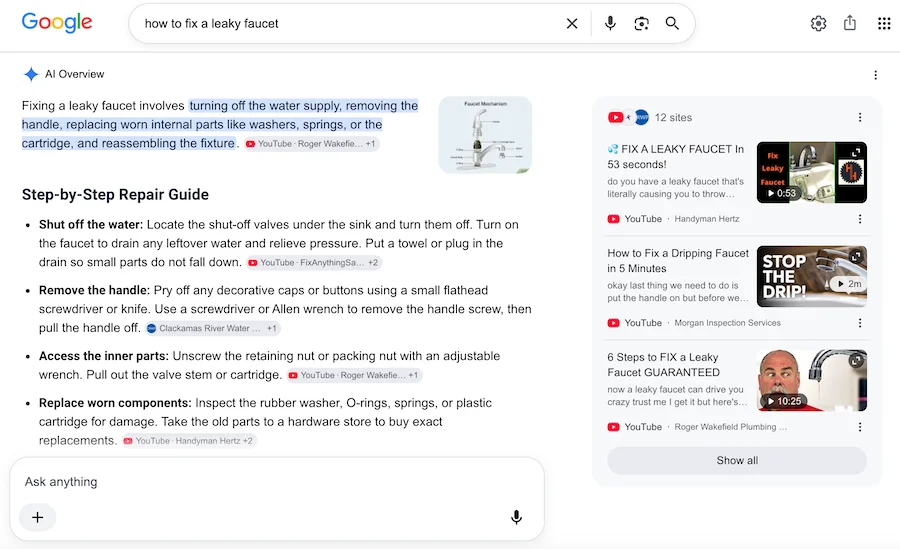Open AI Overview three-dot options menu
Screen dimensions: 900x549
(x=875, y=75)
